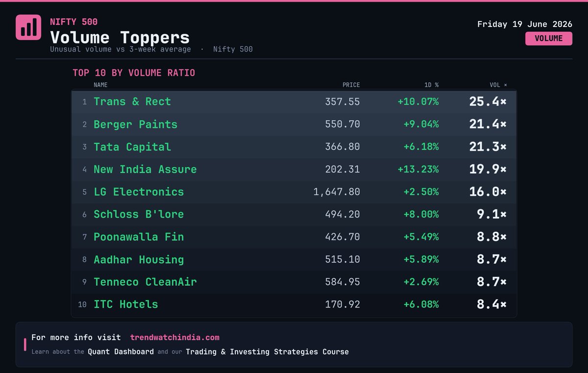Screen dimensions: 588x373
Task: Click the +5.89% change value
Action: click(421, 259)
